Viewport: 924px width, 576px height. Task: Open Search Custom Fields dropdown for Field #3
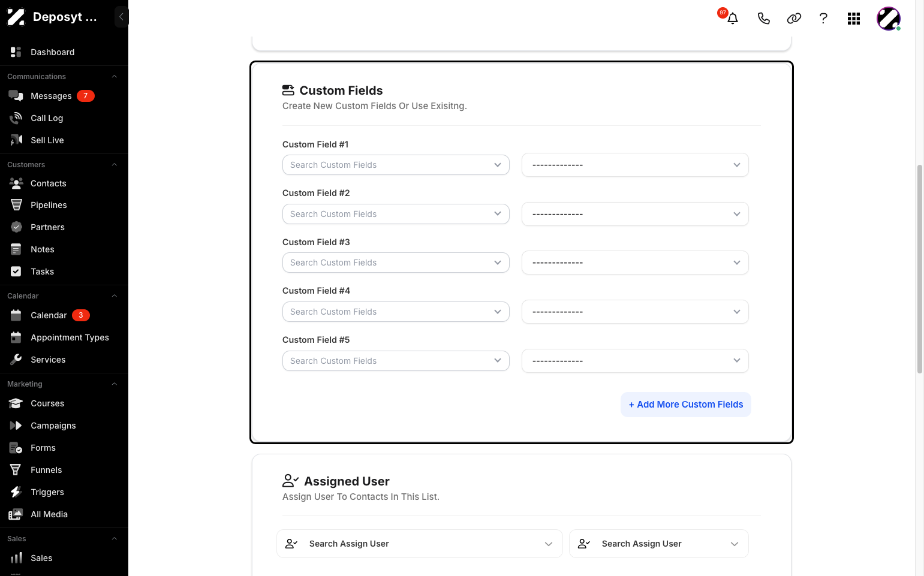[x=396, y=263]
